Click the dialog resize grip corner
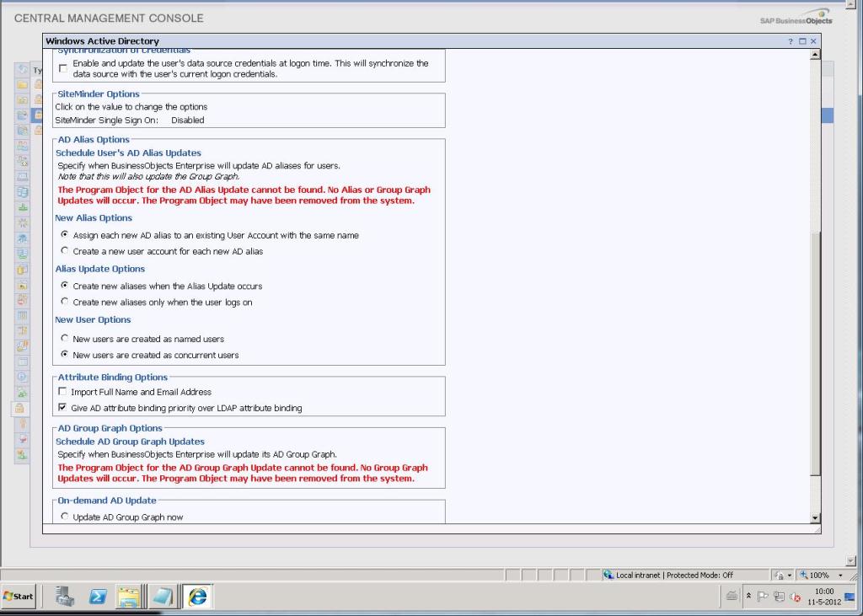 coord(817,529)
